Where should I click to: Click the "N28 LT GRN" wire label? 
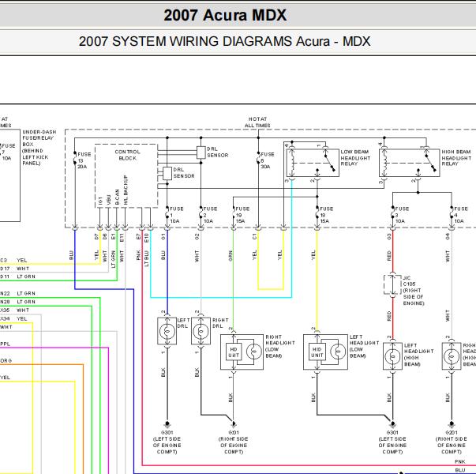[17, 302]
